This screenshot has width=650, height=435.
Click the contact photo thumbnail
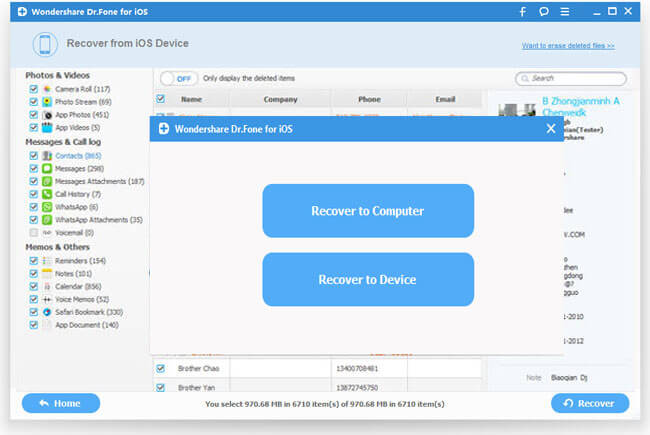(x=517, y=110)
